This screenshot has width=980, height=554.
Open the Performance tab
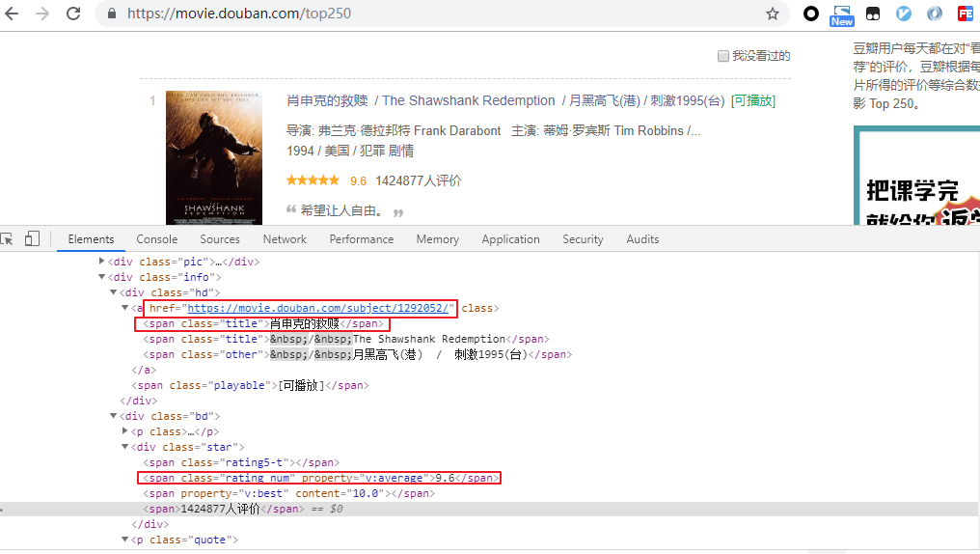click(362, 238)
